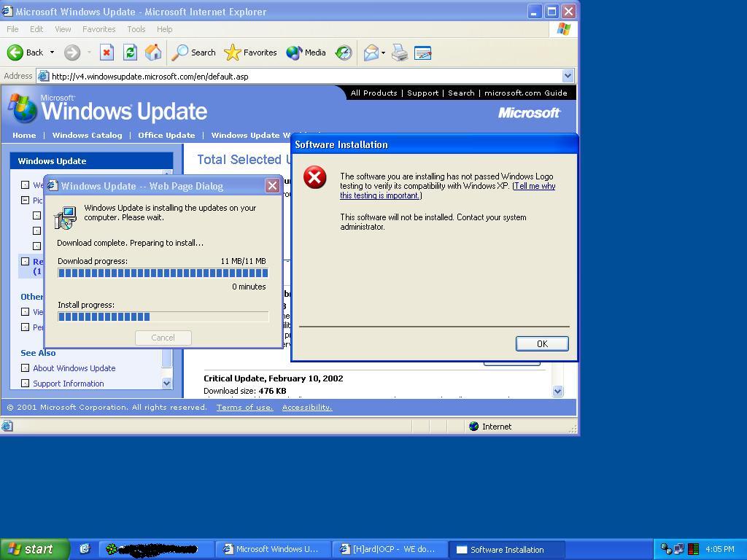The height and width of the screenshot is (560, 747).
Task: Collapse the Pick updates tree node
Action: pyautogui.click(x=26, y=200)
